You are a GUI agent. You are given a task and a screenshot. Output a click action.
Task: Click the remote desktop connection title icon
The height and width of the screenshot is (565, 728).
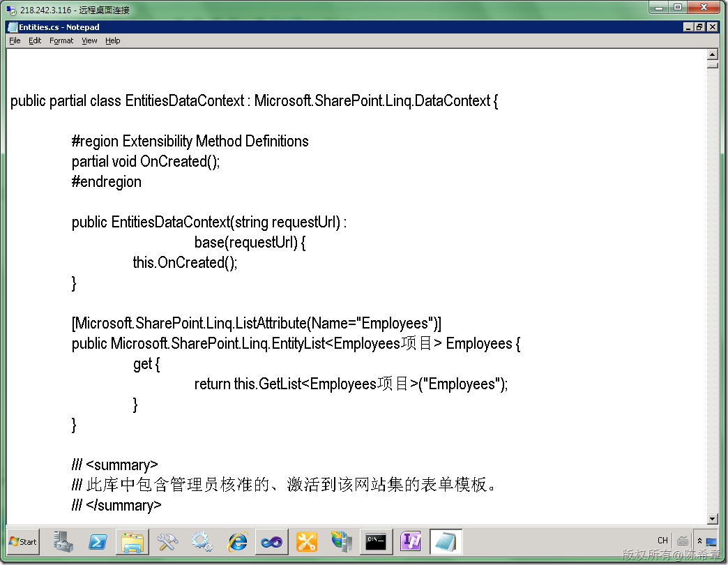point(11,10)
